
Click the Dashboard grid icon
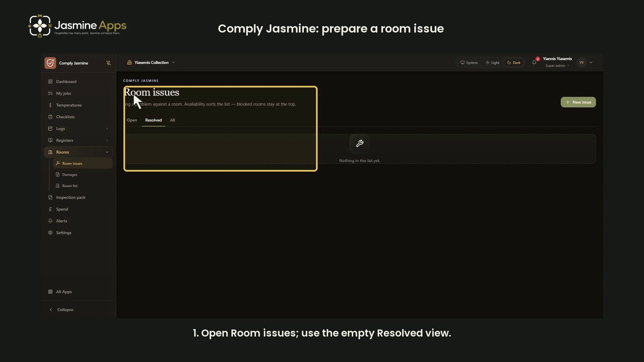point(50,82)
